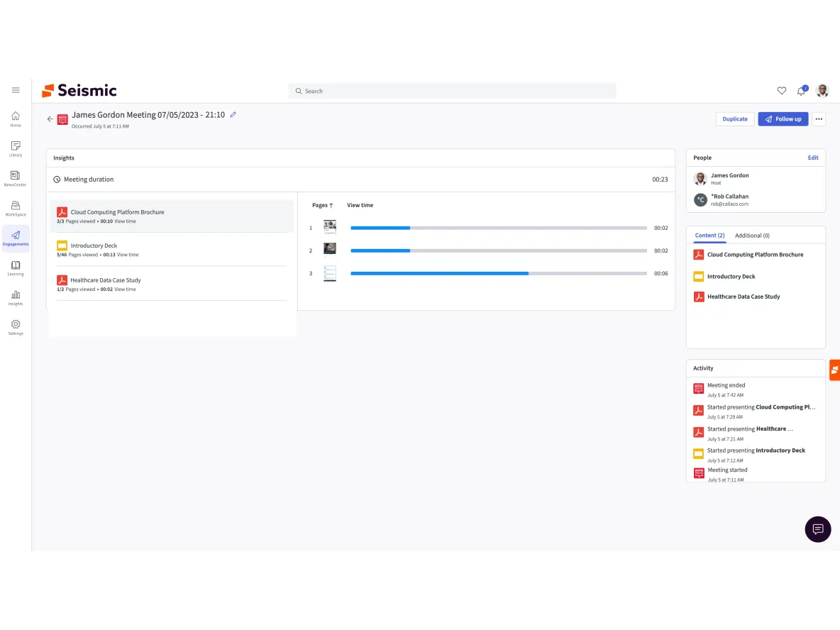Image resolution: width=840 pixels, height=630 pixels.
Task: Click the meeting duration clock icon
Action: [57, 179]
